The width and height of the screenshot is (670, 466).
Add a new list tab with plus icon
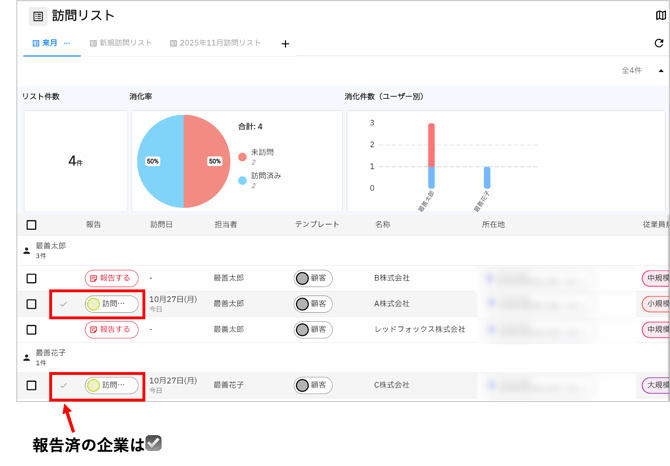click(x=285, y=44)
